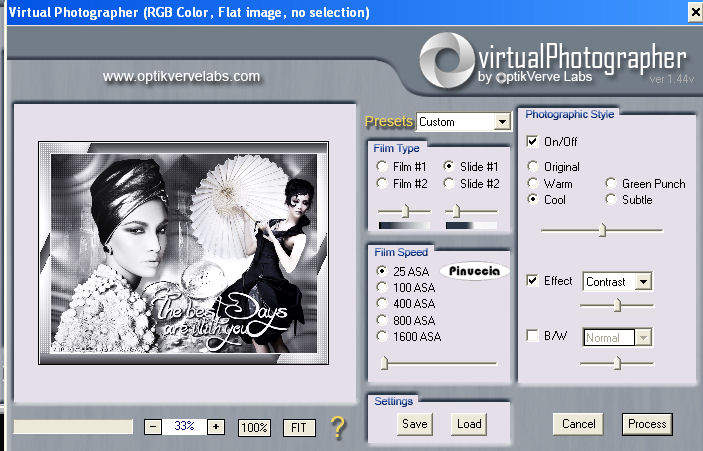Click the Process button
The width and height of the screenshot is (703, 451).
647,424
